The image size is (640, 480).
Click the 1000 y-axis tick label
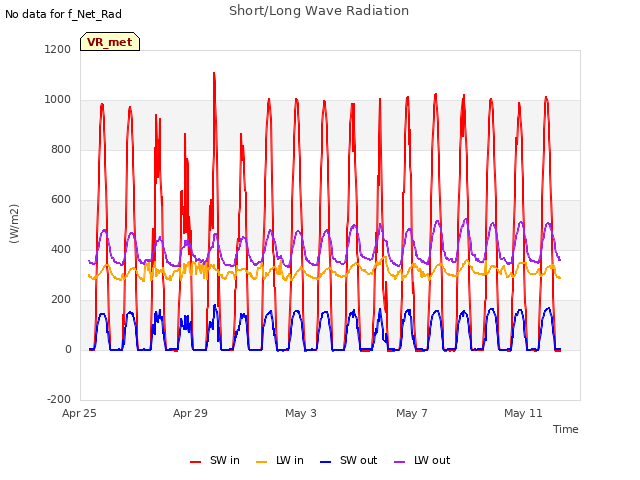[x=58, y=100]
